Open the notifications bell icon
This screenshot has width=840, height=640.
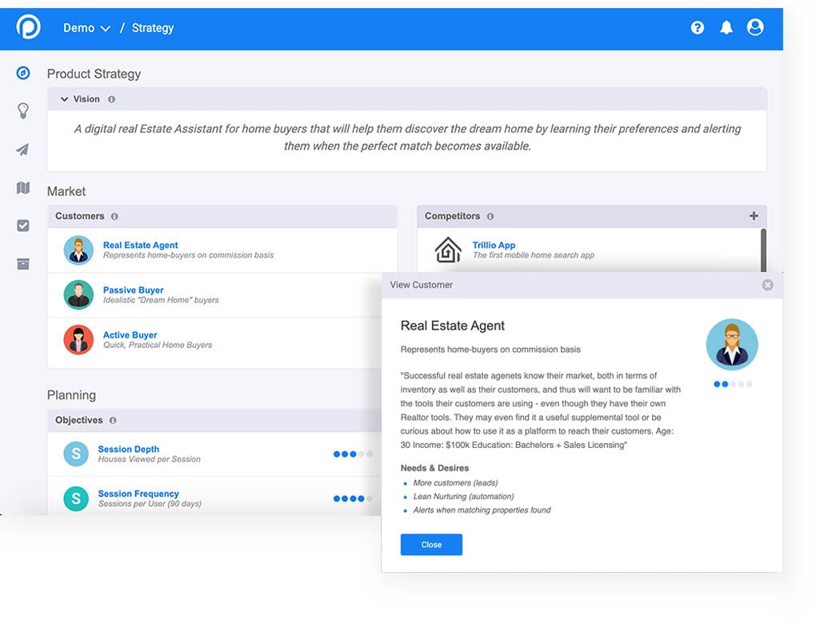[726, 27]
